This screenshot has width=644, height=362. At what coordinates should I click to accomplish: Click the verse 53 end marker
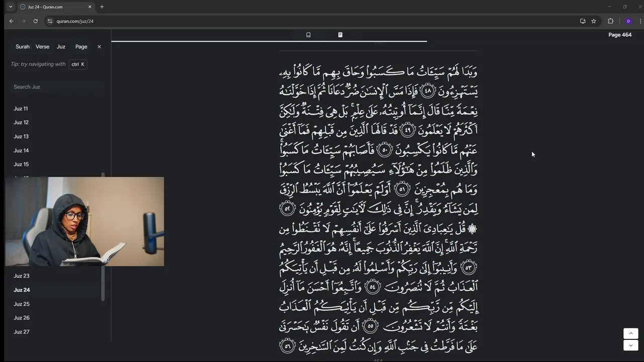pos(469,267)
